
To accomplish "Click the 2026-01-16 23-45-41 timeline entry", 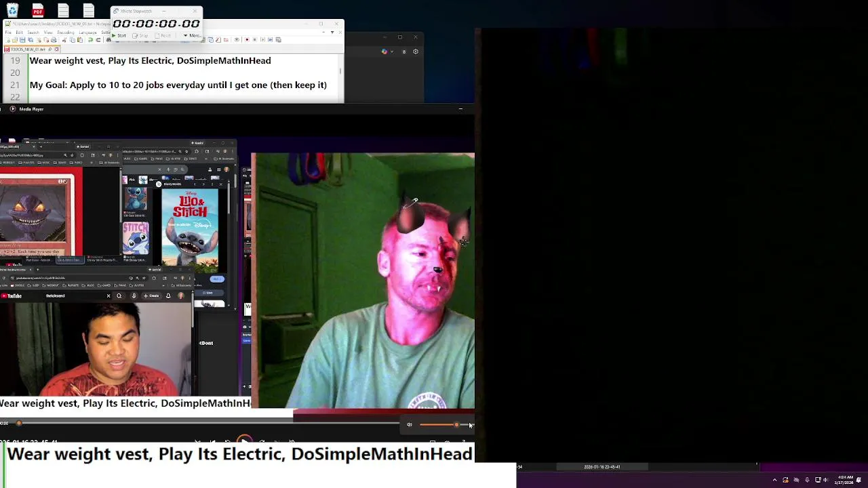I will [601, 466].
